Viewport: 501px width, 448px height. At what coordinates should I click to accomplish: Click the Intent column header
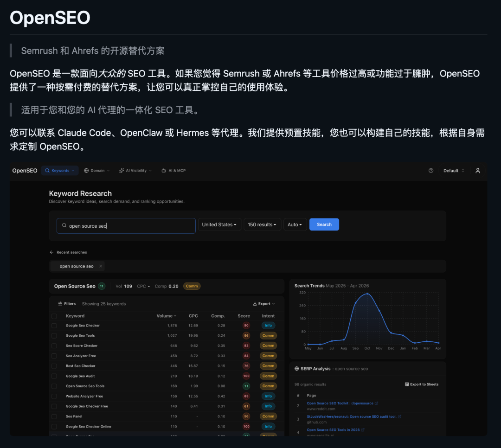click(x=268, y=316)
